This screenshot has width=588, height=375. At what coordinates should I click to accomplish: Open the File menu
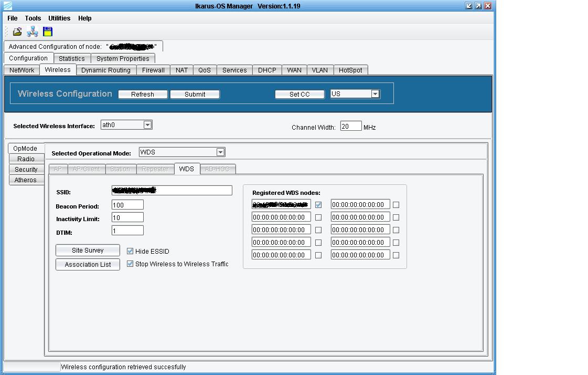[x=13, y=18]
